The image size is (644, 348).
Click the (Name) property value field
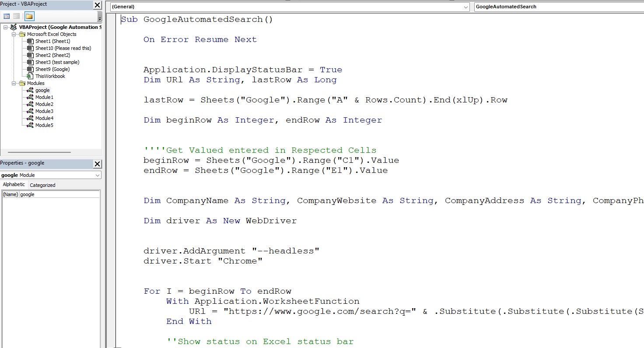click(x=59, y=194)
